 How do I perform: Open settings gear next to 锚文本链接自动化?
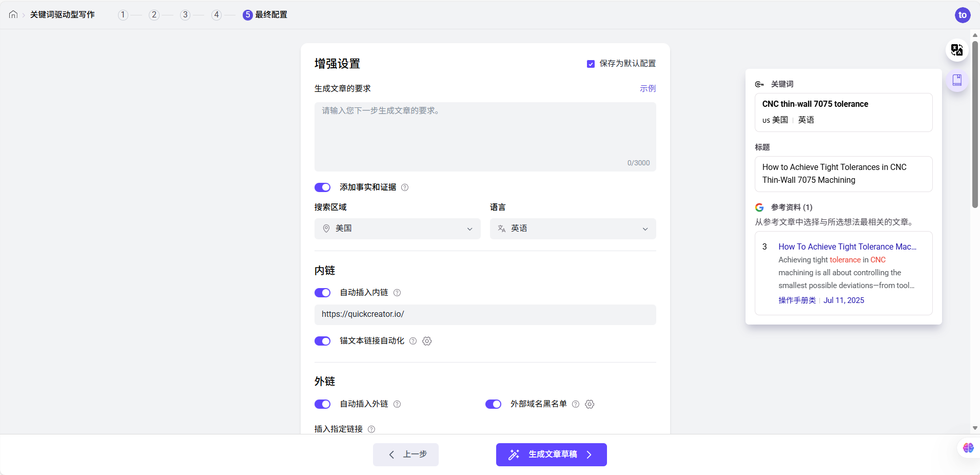426,341
